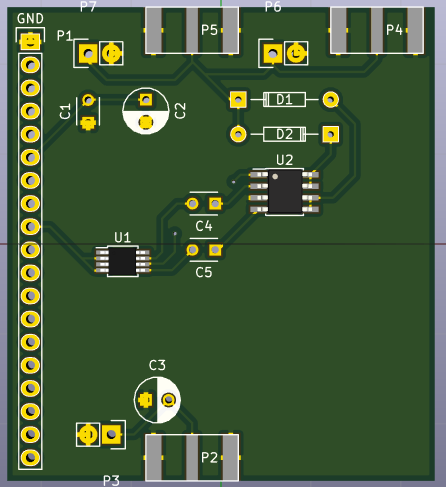Select the small via near U2

233,182
